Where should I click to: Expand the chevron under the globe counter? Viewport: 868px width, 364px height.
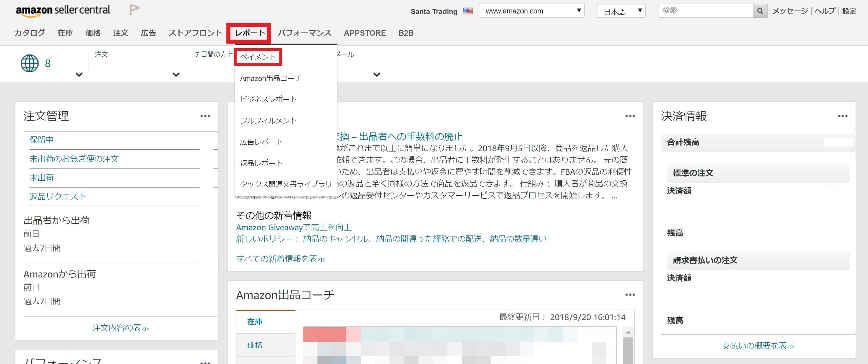(x=79, y=74)
